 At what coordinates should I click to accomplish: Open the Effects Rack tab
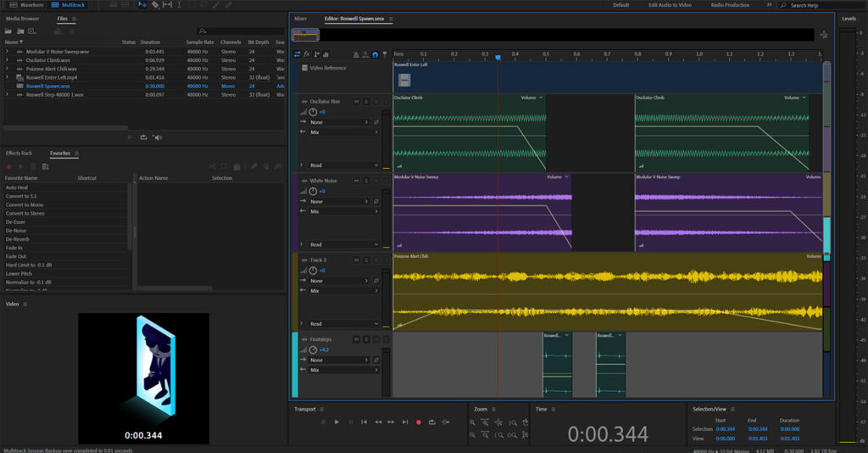point(19,154)
